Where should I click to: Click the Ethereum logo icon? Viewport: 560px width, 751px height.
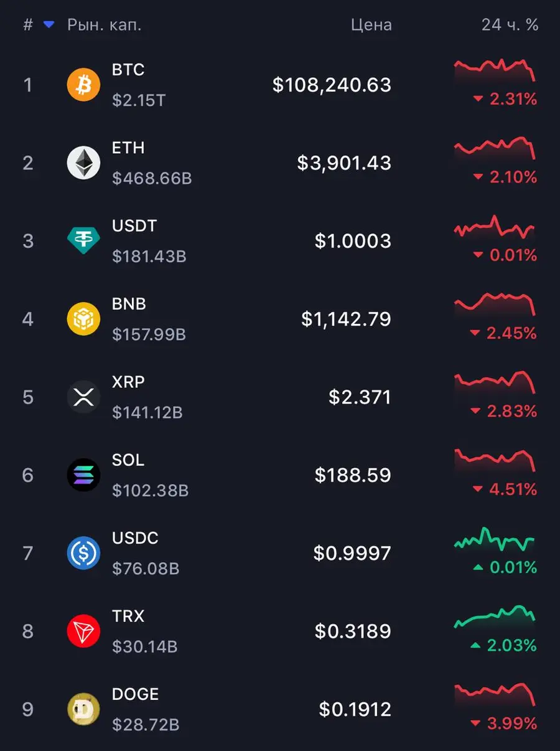(83, 163)
